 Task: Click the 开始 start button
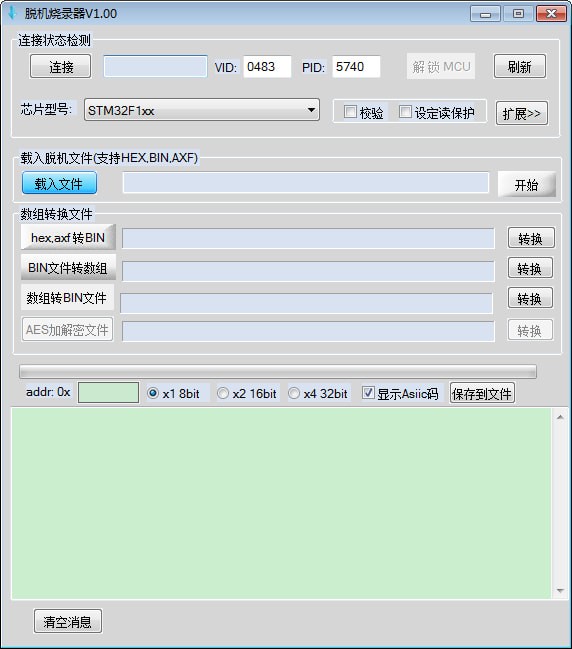pyautogui.click(x=526, y=185)
